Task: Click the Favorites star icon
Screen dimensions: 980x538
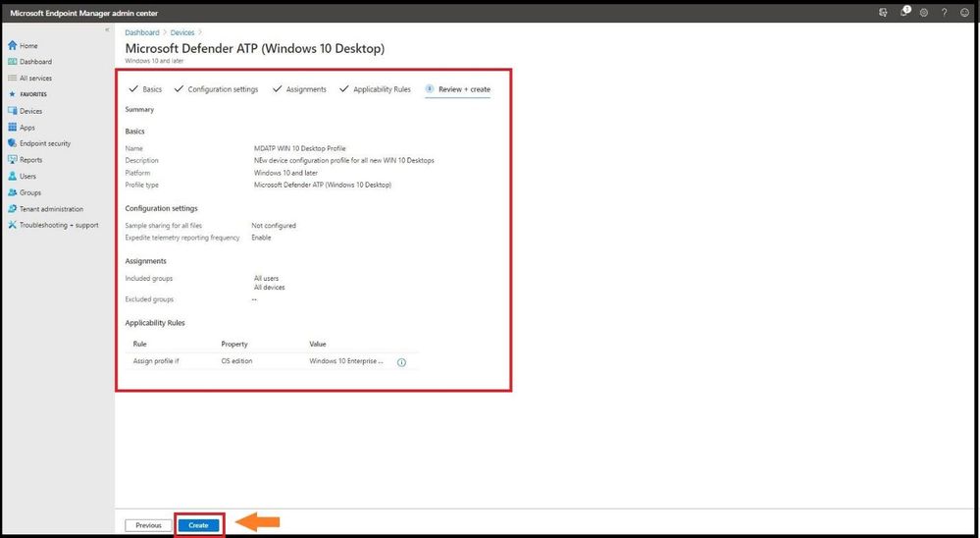Action: click(13, 94)
